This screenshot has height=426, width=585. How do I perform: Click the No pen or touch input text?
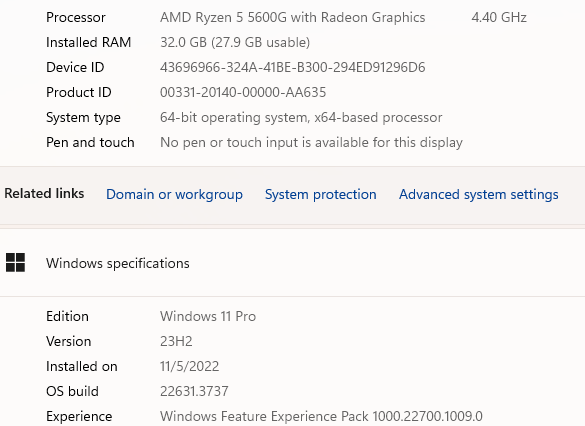pos(312,142)
